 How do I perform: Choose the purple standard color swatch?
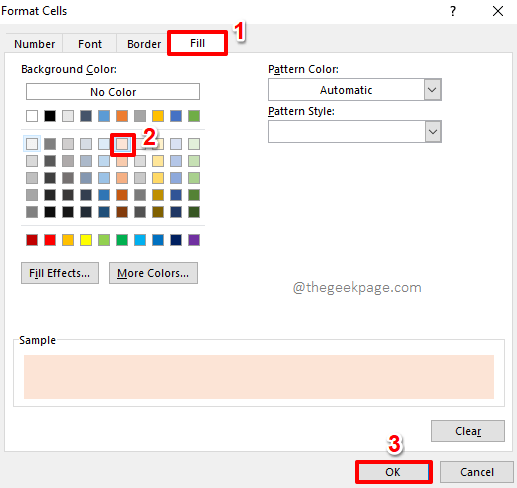(194, 240)
